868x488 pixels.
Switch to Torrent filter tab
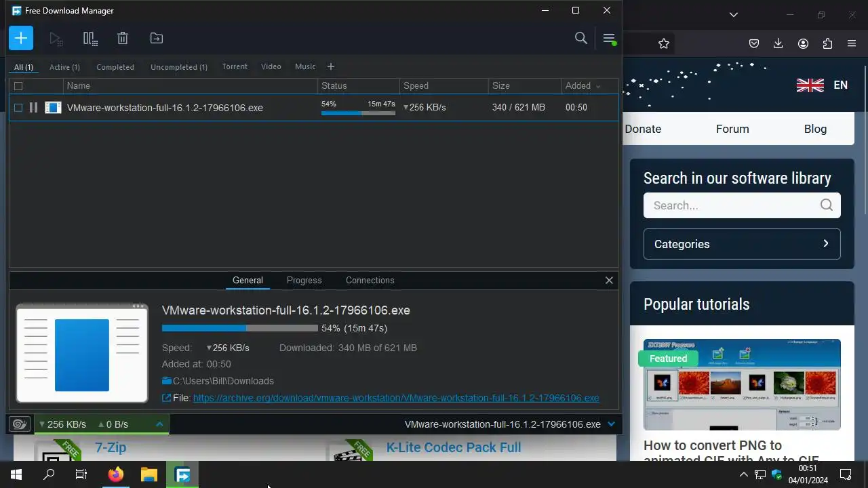235,66
